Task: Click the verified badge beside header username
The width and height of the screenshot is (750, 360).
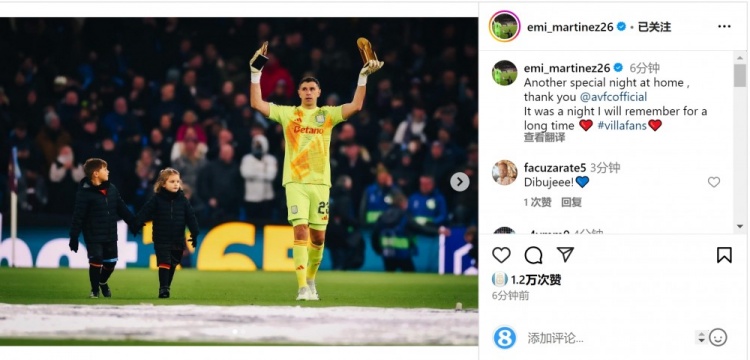Action: (621, 27)
